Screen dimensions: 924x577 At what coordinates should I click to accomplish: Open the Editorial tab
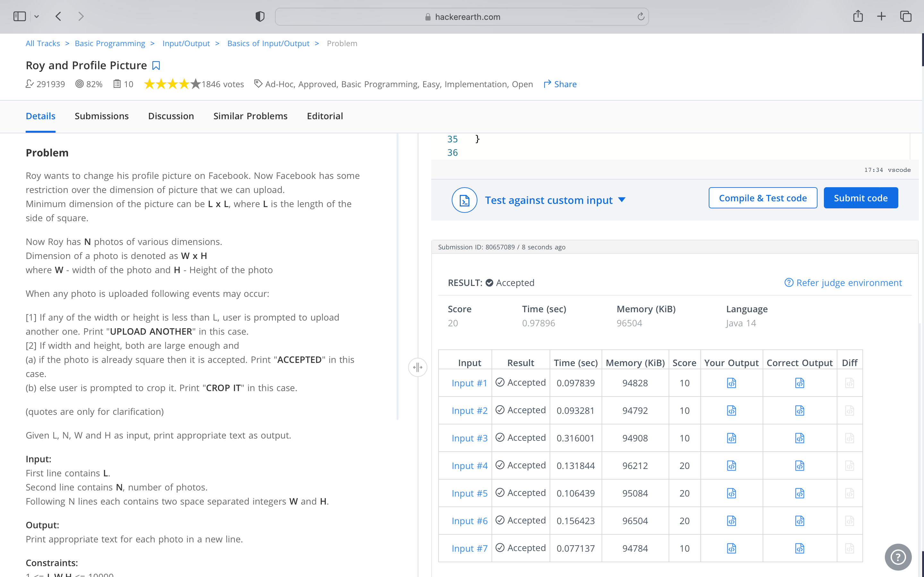(x=325, y=116)
